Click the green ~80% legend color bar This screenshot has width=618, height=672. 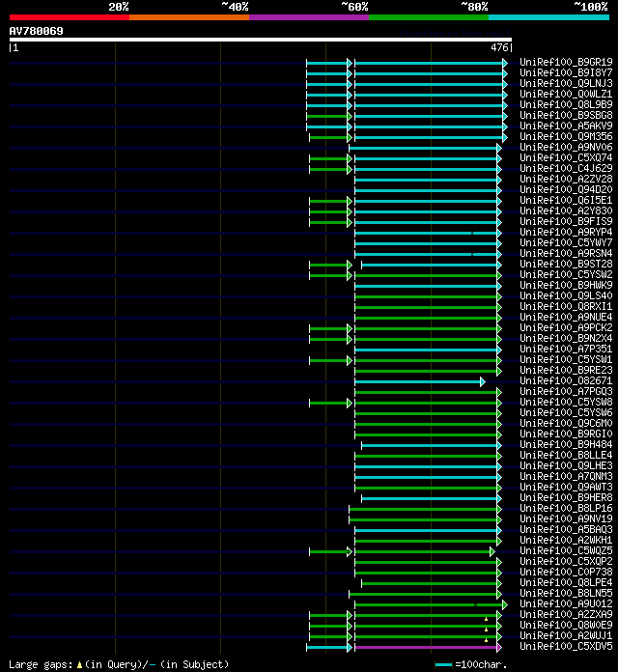429,17
